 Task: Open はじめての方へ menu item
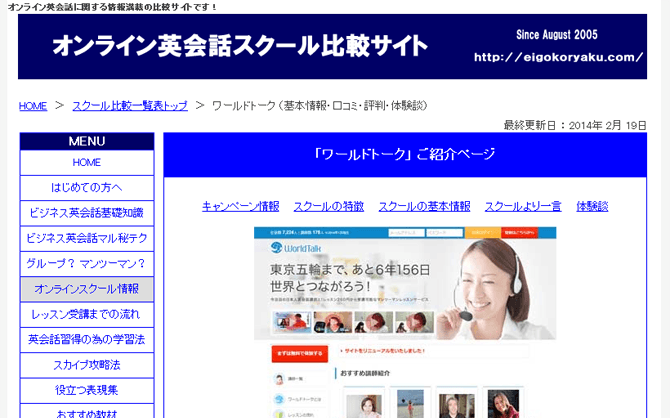(87, 188)
